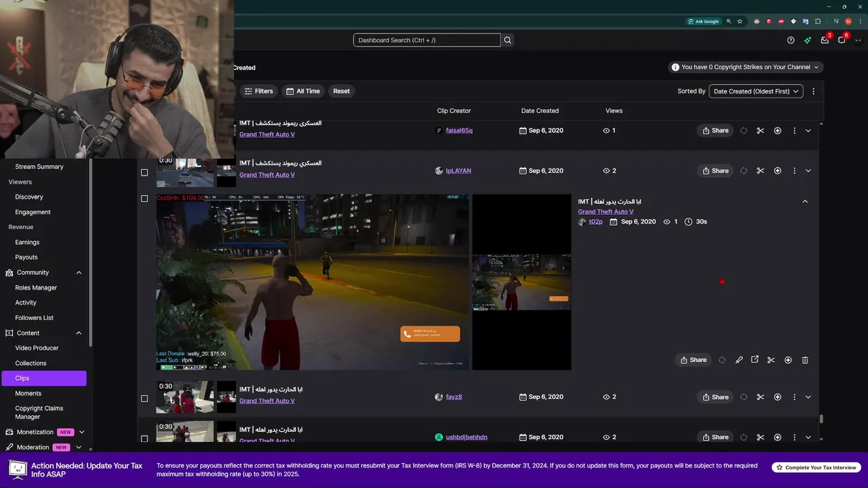Click scissors edit icon for fayz8 clip

(760, 397)
